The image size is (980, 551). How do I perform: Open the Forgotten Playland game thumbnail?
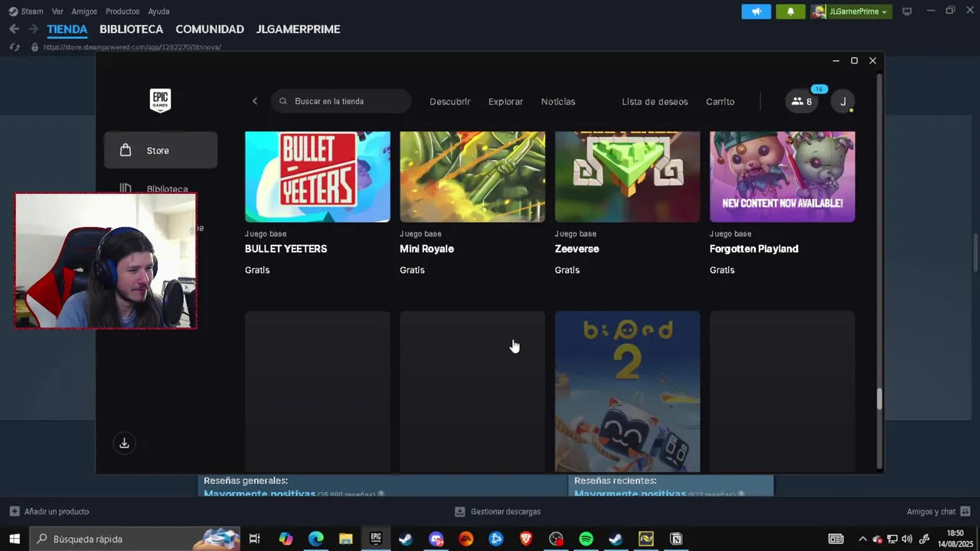pyautogui.click(x=782, y=177)
